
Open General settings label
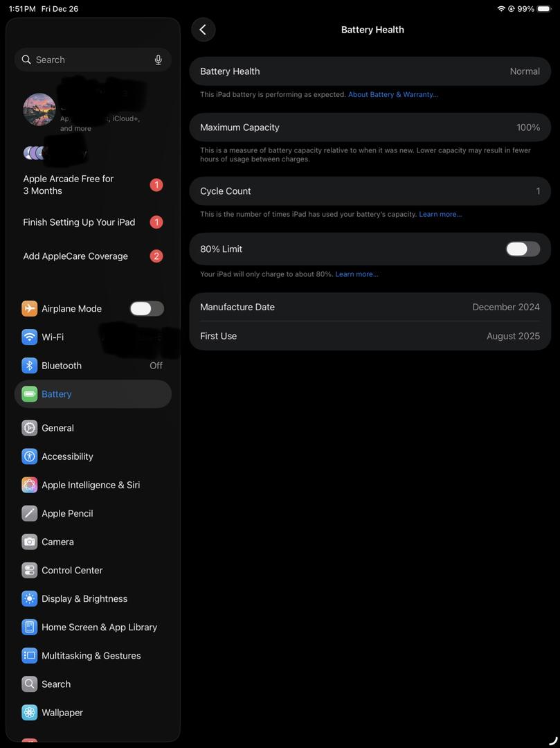point(57,428)
